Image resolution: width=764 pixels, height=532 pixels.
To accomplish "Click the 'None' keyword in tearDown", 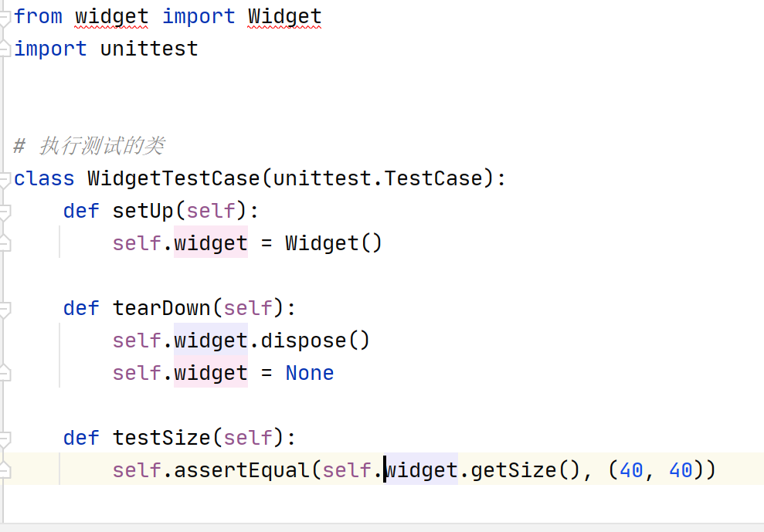I will pos(309,373).
